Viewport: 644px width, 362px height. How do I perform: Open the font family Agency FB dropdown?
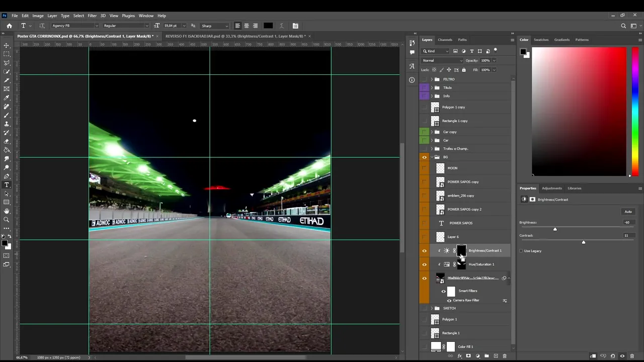(74, 26)
